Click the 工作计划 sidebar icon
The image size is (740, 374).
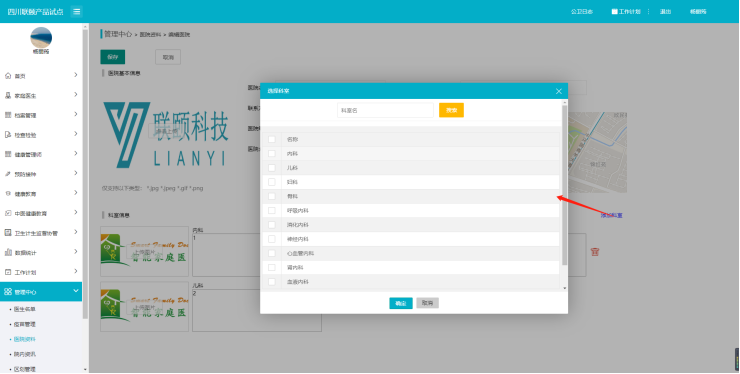[x=8, y=272]
